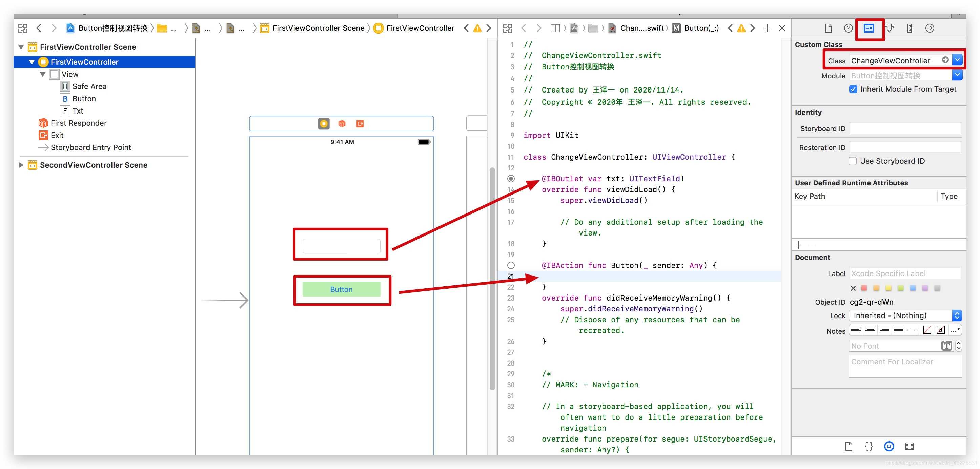The image size is (980, 469).
Task: Open the File inspector icon
Action: 828,28
